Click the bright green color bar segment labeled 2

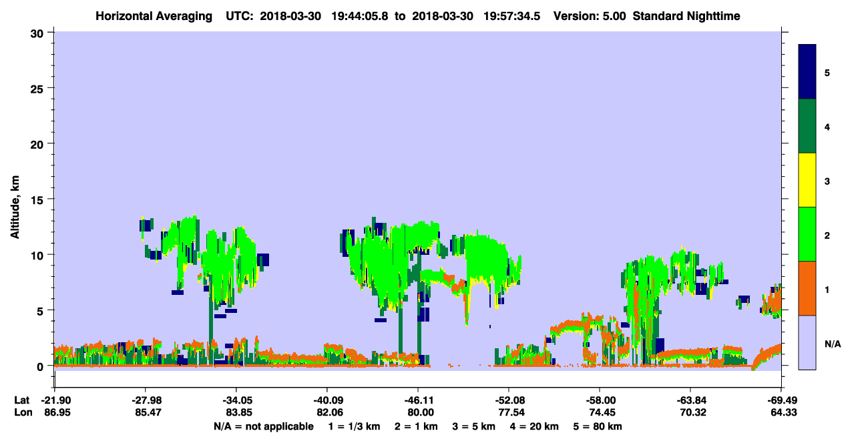point(807,234)
